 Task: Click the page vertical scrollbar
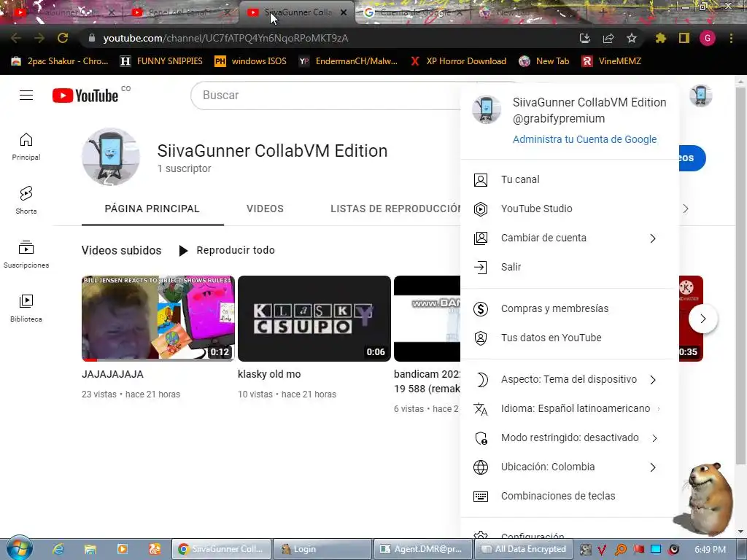[740, 276]
